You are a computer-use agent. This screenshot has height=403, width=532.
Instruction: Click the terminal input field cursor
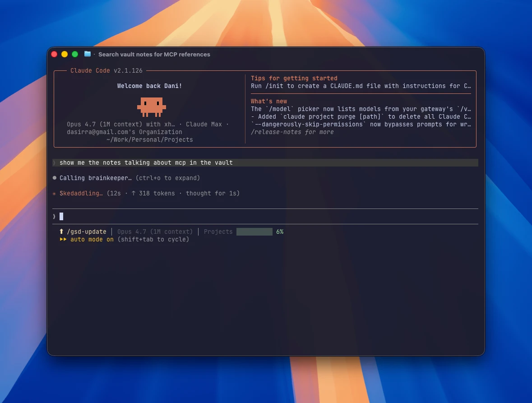pyautogui.click(x=61, y=217)
